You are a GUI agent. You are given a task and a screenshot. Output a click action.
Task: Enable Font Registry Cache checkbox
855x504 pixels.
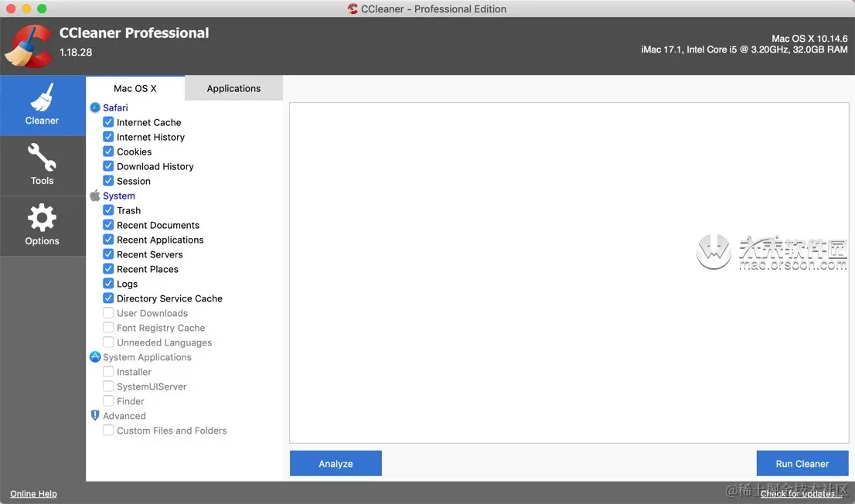pos(108,328)
